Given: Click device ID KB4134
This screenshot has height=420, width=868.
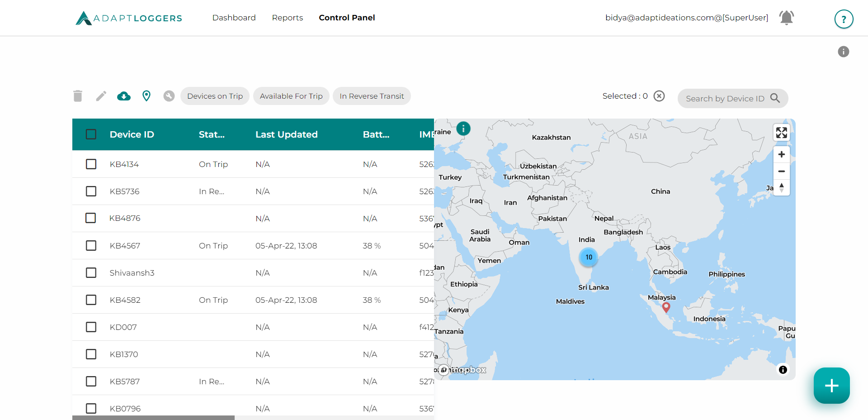Looking at the screenshot, I should coord(124,164).
